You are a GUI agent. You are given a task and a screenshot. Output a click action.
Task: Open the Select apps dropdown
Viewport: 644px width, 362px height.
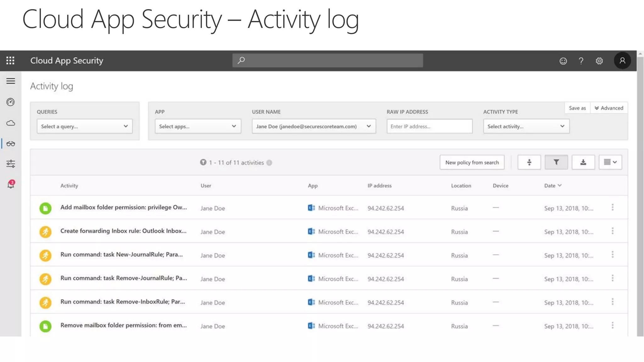click(198, 126)
